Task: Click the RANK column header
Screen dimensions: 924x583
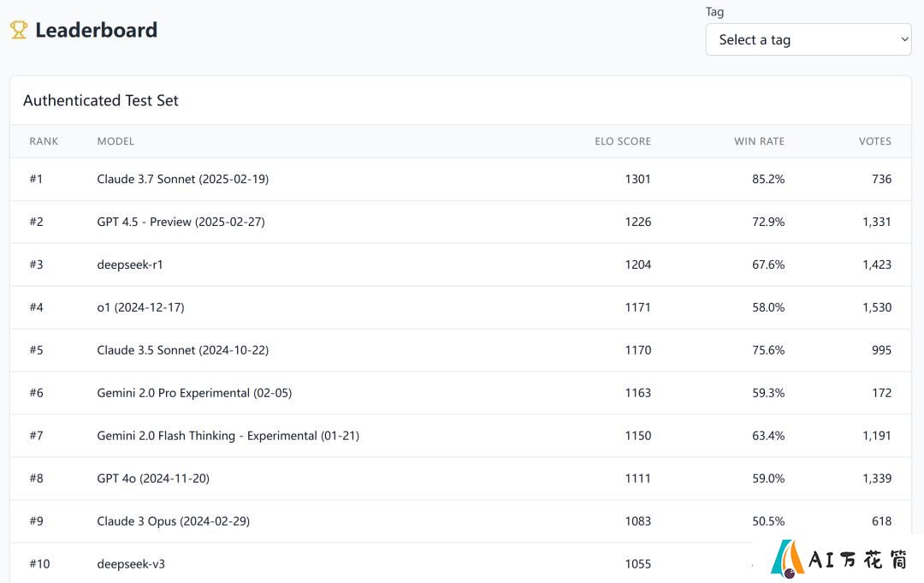Action: [x=44, y=141]
